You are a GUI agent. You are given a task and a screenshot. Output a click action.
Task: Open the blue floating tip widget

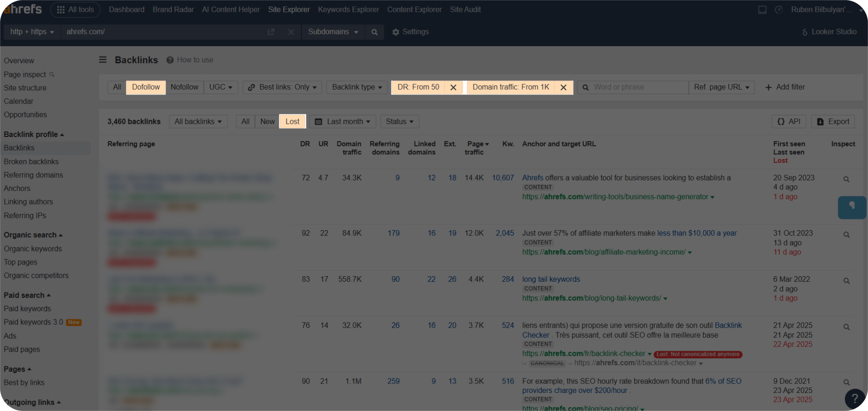tap(852, 208)
